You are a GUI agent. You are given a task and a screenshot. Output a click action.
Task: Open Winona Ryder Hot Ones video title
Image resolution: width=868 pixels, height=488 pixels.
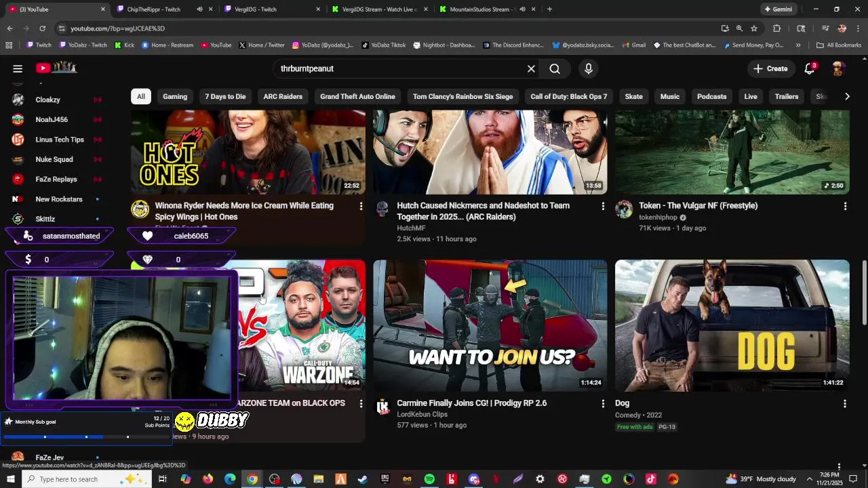(x=244, y=211)
